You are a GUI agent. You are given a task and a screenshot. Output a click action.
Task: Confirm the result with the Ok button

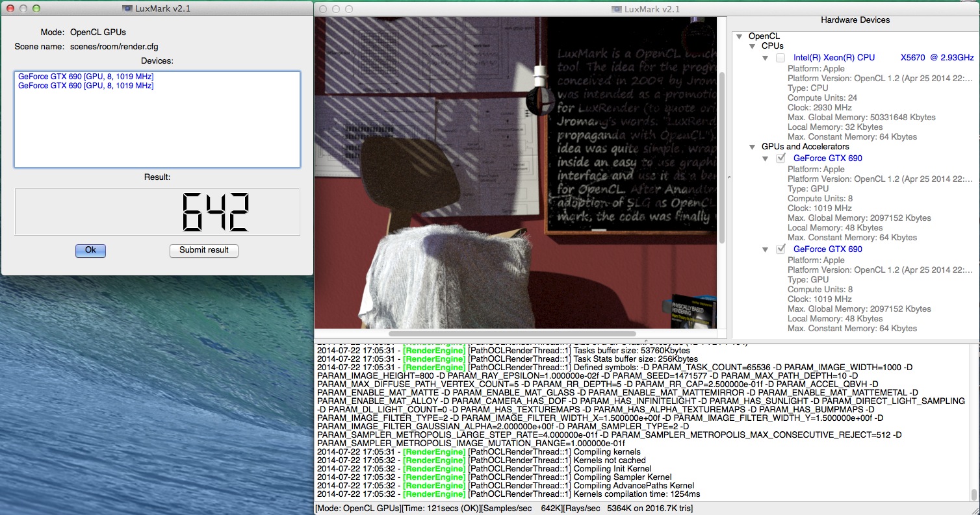[90, 250]
